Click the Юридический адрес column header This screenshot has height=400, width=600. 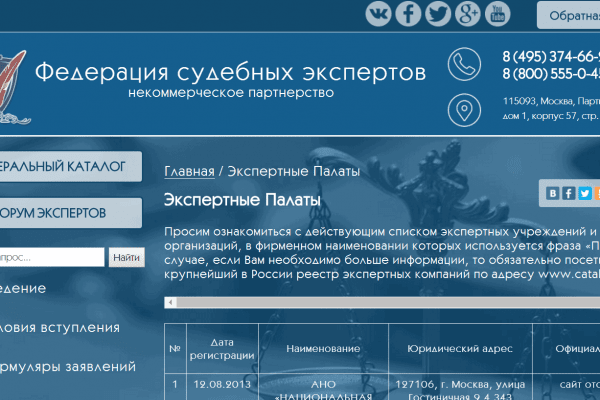(460, 348)
